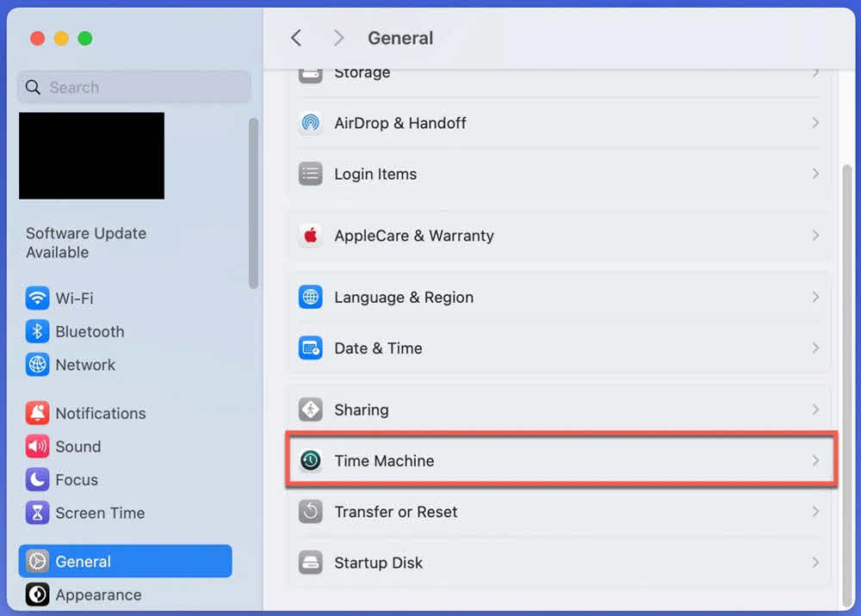This screenshot has height=616, width=861.
Task: Click the Appearance icon in sidebar
Action: click(37, 594)
